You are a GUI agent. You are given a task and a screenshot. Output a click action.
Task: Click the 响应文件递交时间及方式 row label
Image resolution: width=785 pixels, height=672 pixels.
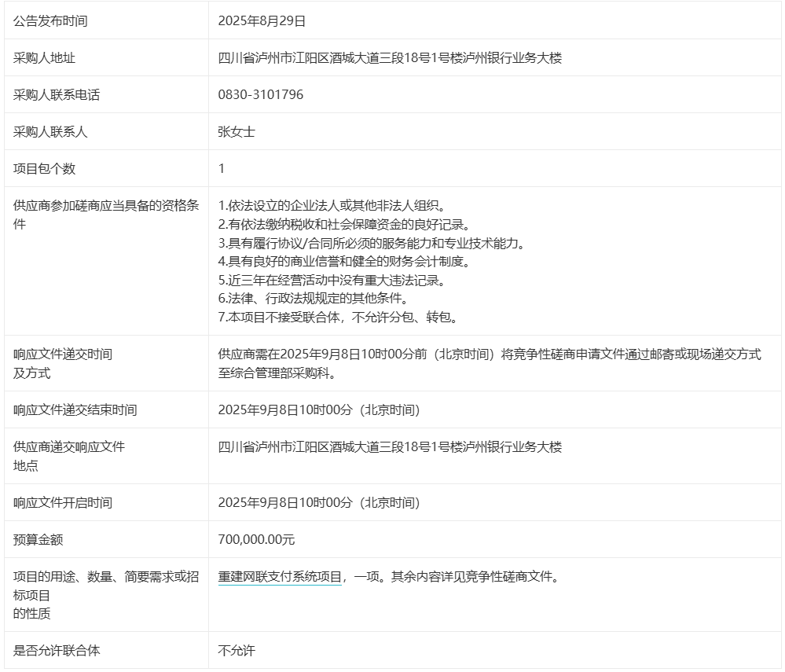tap(63, 364)
